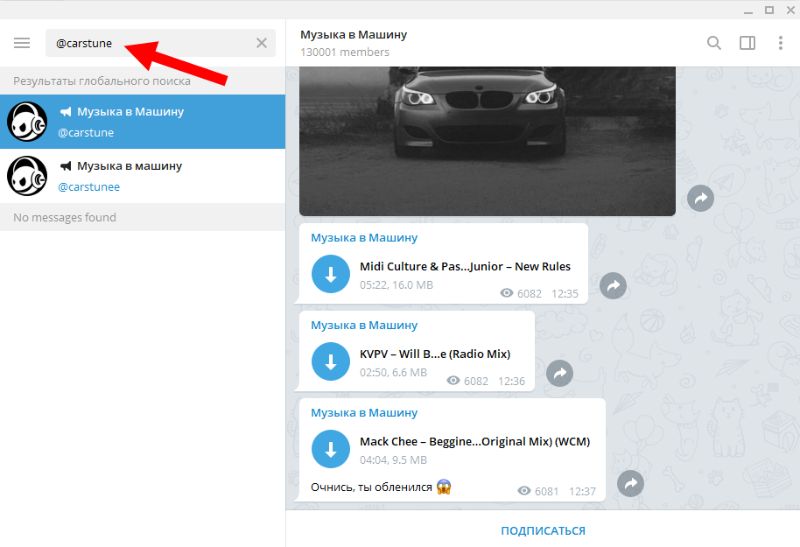Image resolution: width=800 pixels, height=547 pixels.
Task: Click the 05:22, 16.0 MB file info
Action: pyautogui.click(x=396, y=285)
